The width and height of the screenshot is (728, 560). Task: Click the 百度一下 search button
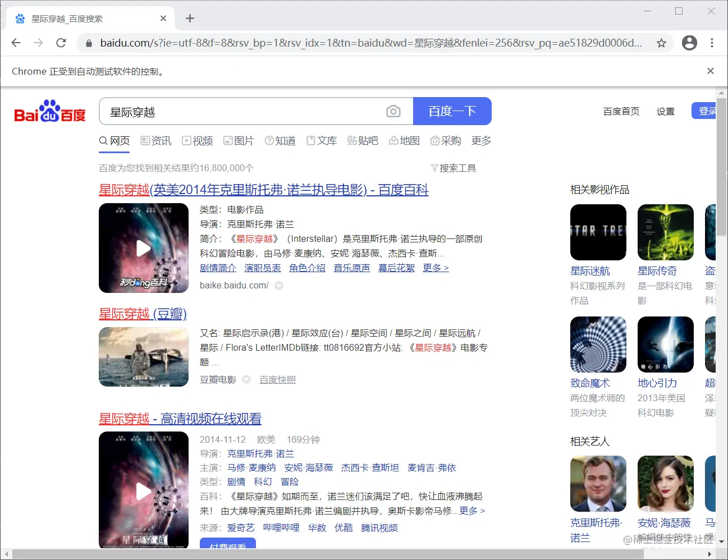(452, 111)
